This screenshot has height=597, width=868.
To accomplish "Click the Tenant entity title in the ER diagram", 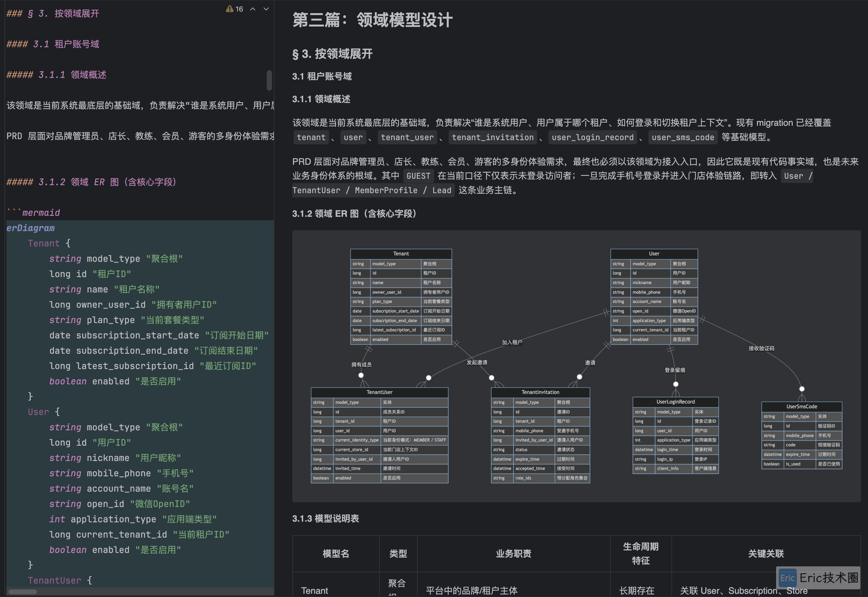I will [401, 253].
